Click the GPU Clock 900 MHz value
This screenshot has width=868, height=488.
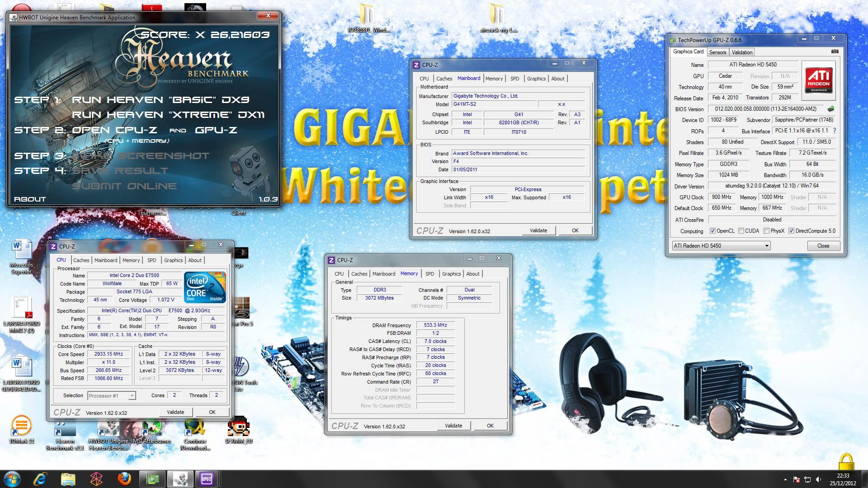point(722,197)
